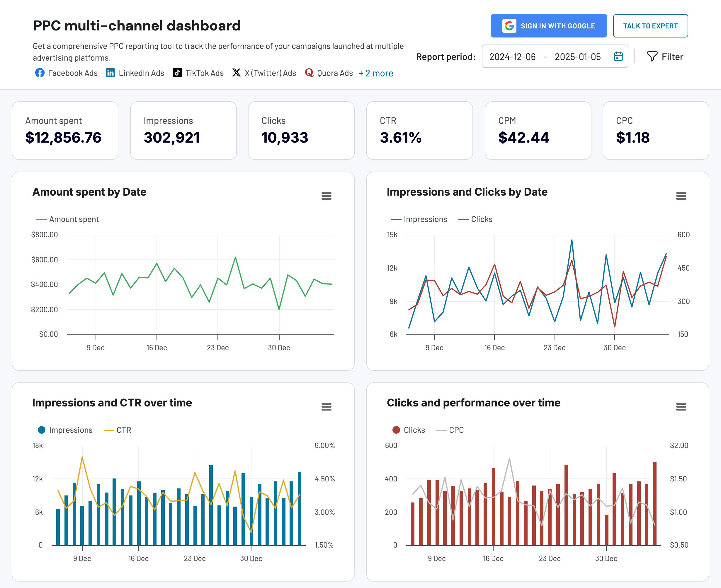Image resolution: width=721 pixels, height=588 pixels.
Task: Open the Clicks and performance chart menu
Action: click(x=681, y=406)
